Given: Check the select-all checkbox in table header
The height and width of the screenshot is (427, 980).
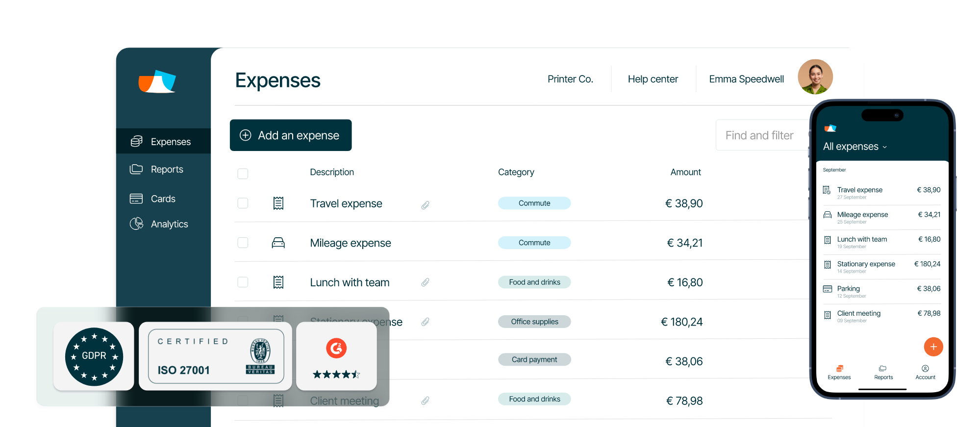Looking at the screenshot, I should [243, 174].
